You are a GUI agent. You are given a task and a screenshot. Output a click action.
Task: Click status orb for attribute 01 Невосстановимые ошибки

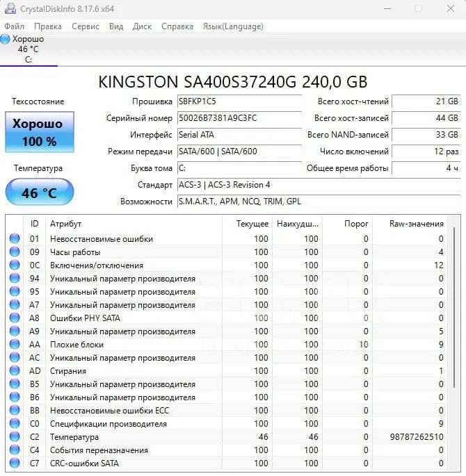coord(15,238)
